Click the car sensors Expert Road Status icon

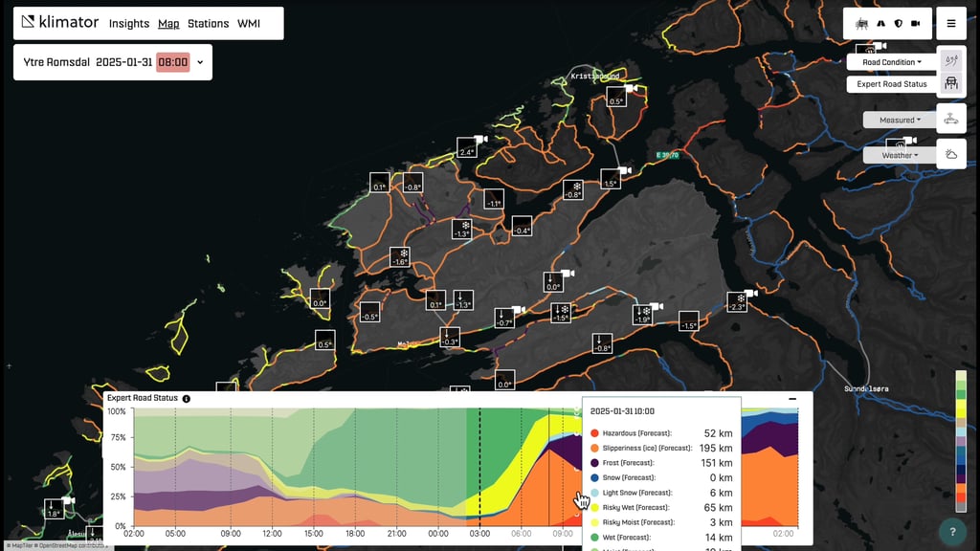pos(950,83)
